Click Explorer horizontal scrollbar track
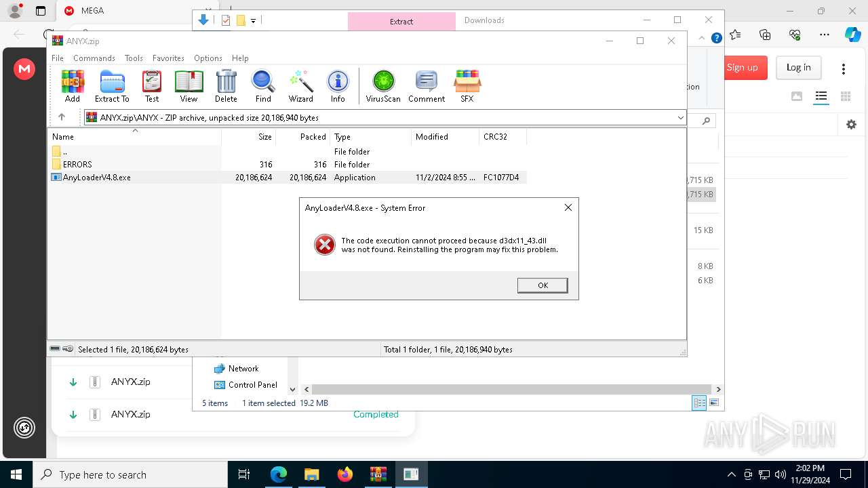The width and height of the screenshot is (868, 488). point(512,390)
